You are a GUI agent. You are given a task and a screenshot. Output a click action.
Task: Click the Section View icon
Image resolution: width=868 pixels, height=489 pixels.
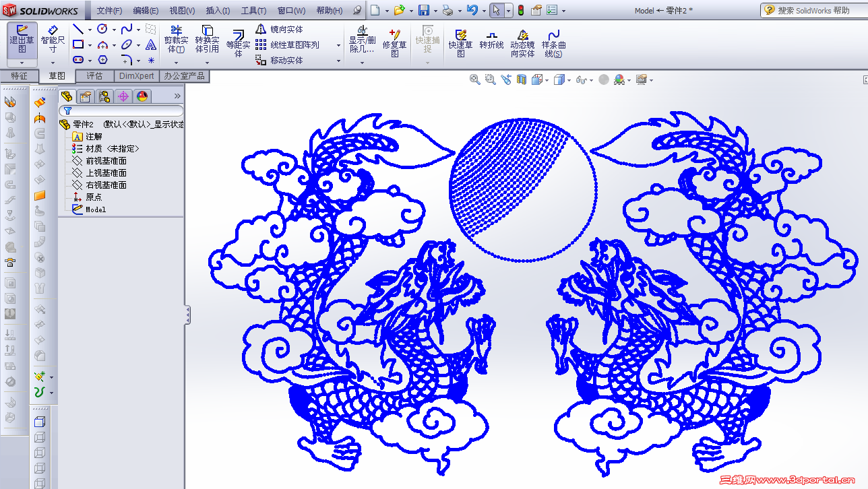point(521,79)
